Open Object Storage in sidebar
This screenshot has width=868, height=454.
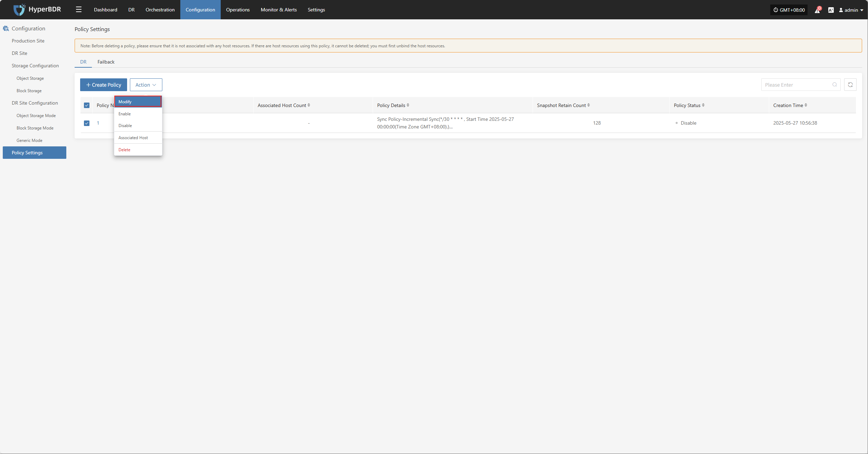click(x=30, y=78)
